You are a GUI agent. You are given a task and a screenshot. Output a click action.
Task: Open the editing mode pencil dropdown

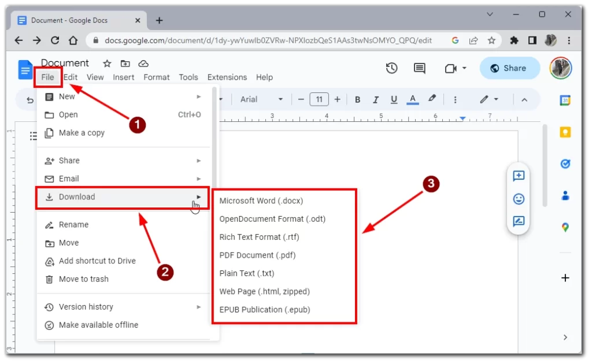pos(489,99)
